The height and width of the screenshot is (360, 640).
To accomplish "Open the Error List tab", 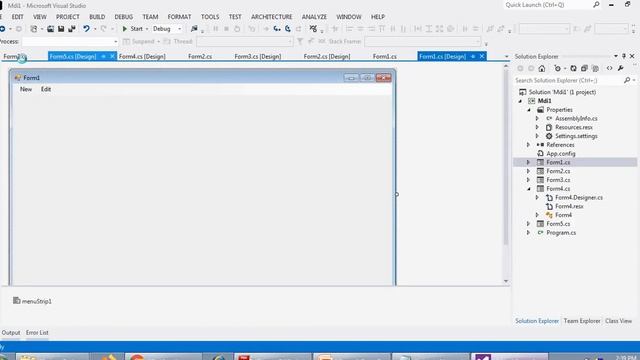I will (37, 333).
